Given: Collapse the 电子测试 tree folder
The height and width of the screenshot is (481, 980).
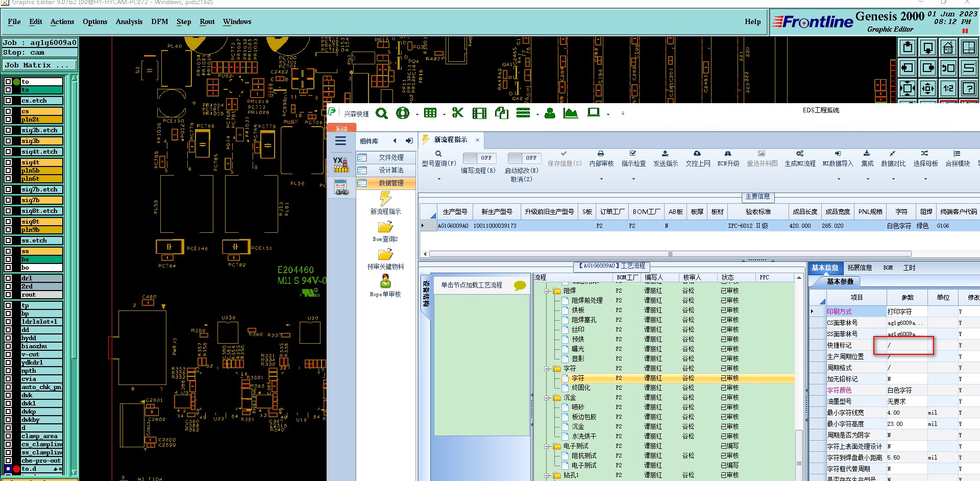Looking at the screenshot, I should click(547, 446).
